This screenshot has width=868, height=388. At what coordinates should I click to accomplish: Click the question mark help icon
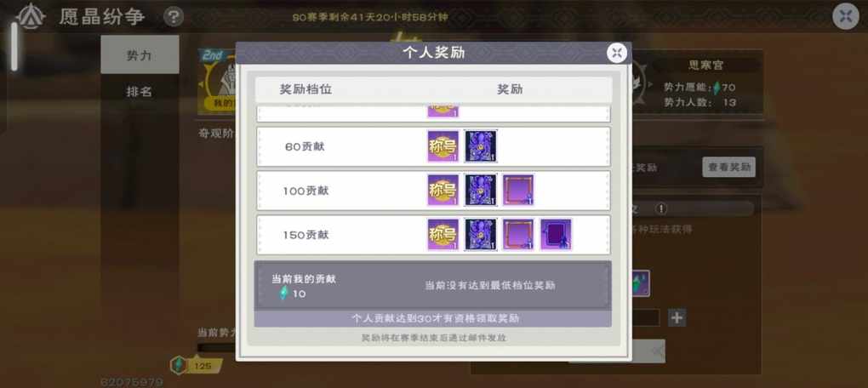(174, 17)
